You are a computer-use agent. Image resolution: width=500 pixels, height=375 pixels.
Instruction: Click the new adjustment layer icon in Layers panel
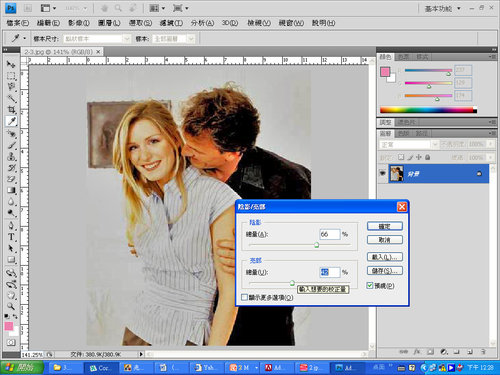[x=444, y=352]
